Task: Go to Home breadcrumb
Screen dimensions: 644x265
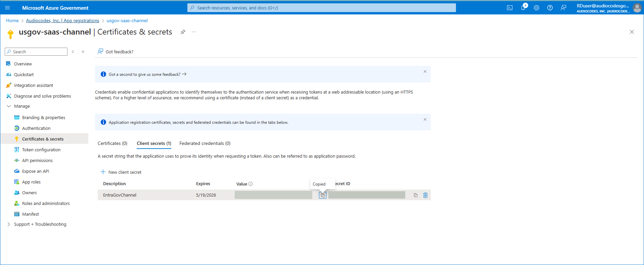Action: (x=12, y=20)
